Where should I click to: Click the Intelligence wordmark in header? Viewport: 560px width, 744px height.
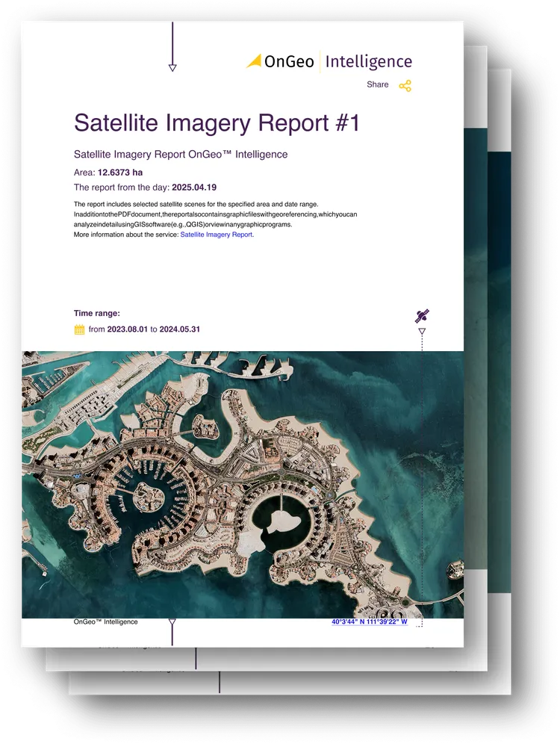(368, 62)
